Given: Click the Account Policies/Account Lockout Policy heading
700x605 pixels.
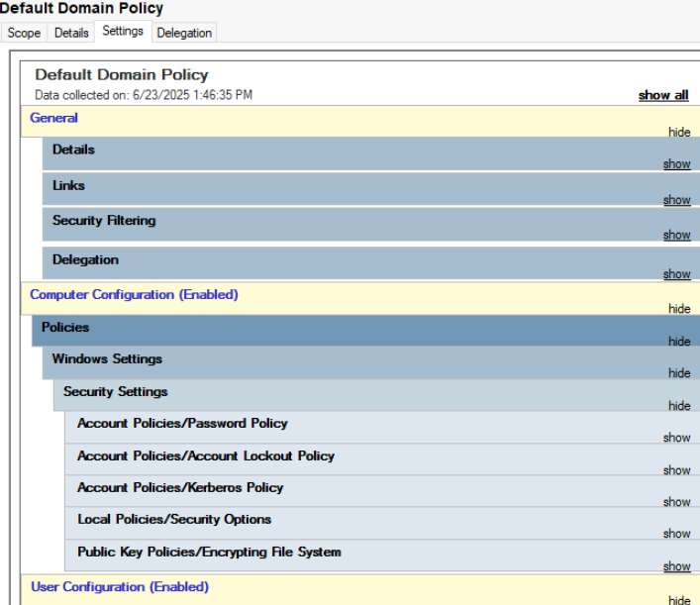Looking at the screenshot, I should 206,455.
